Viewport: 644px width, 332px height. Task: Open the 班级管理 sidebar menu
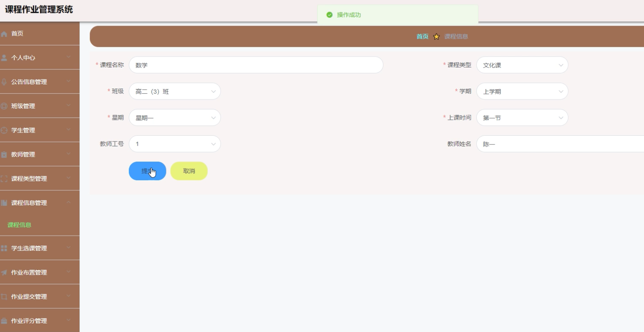click(40, 106)
